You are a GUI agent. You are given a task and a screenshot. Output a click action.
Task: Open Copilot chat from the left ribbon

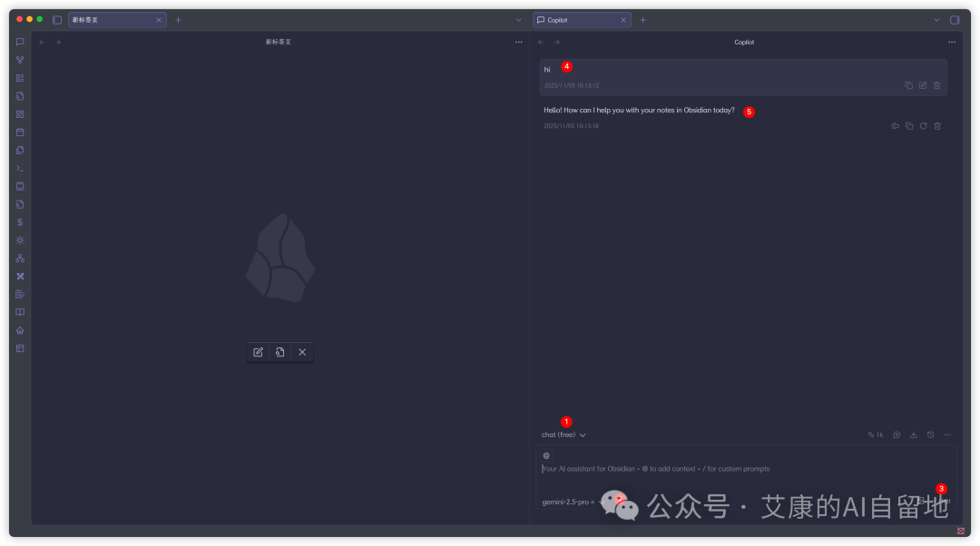point(20,42)
